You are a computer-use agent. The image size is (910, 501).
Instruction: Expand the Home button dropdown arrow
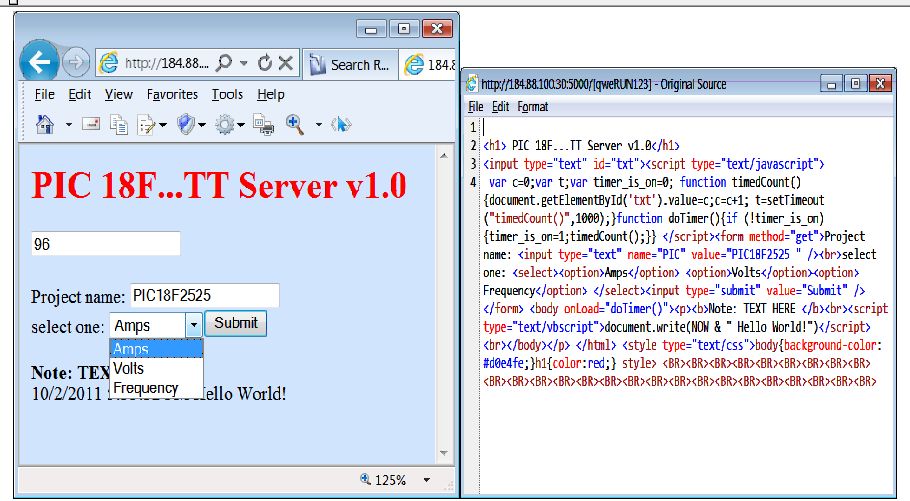point(68,125)
